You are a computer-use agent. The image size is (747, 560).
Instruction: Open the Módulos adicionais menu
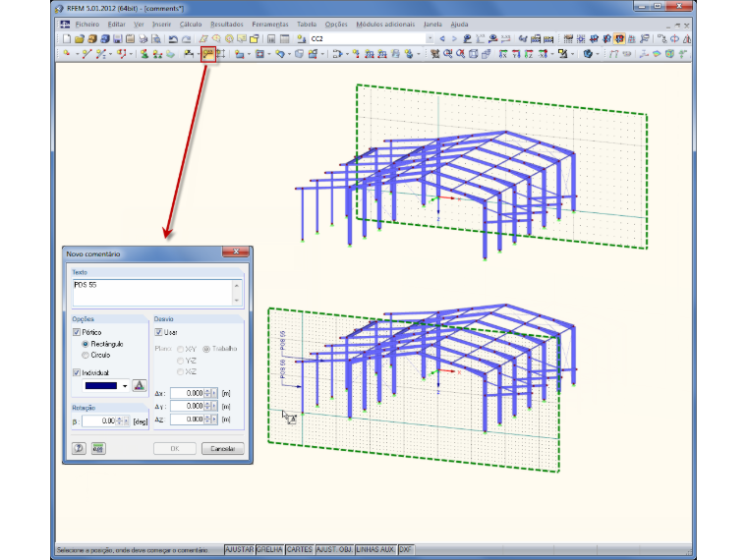coord(385,25)
